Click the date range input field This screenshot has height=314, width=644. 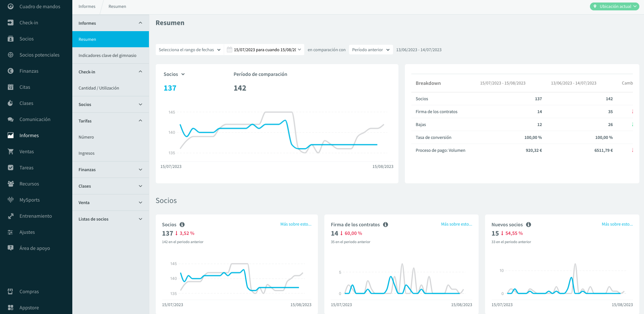(264, 50)
